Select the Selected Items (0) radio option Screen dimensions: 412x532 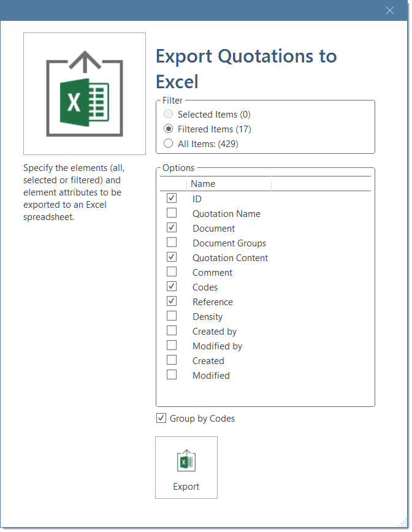point(168,114)
